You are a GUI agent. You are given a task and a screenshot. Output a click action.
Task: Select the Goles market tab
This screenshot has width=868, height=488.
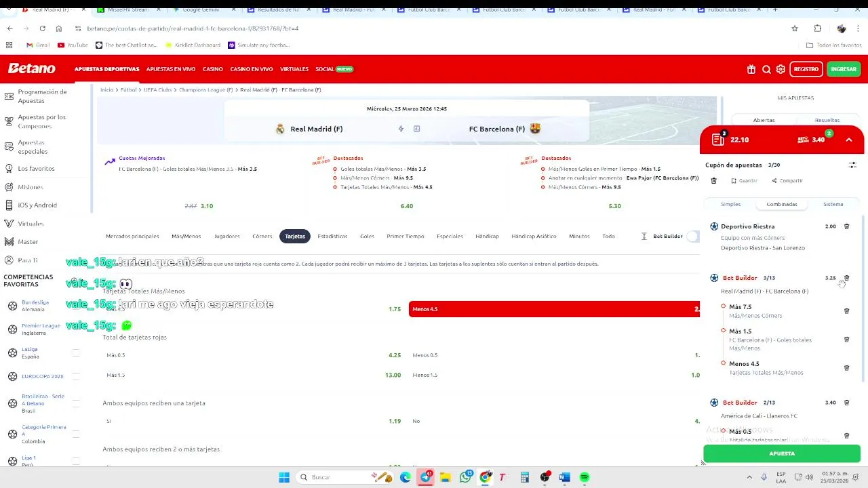(367, 236)
